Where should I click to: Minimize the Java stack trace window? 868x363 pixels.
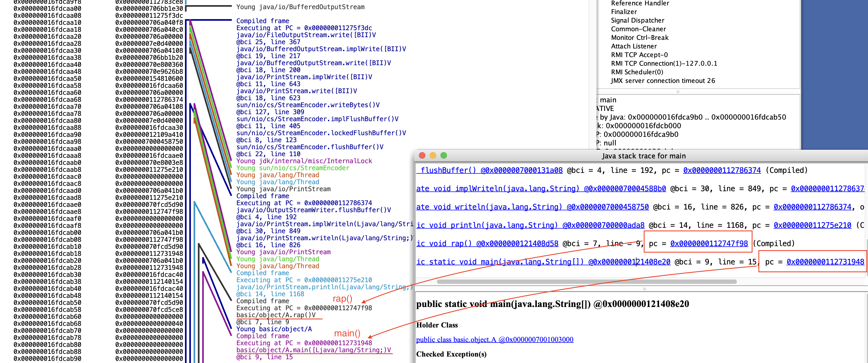pyautogui.click(x=433, y=155)
